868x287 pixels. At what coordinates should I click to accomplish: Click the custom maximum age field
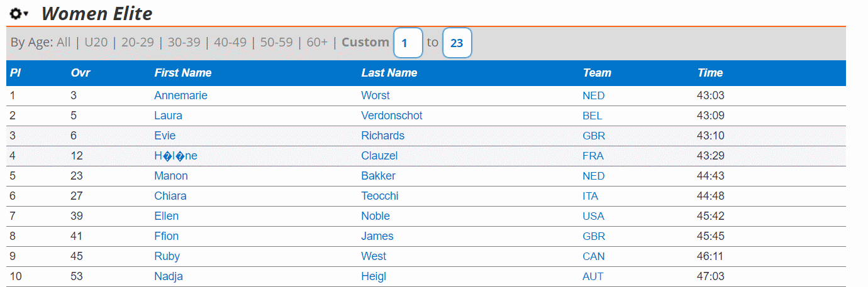click(x=457, y=43)
